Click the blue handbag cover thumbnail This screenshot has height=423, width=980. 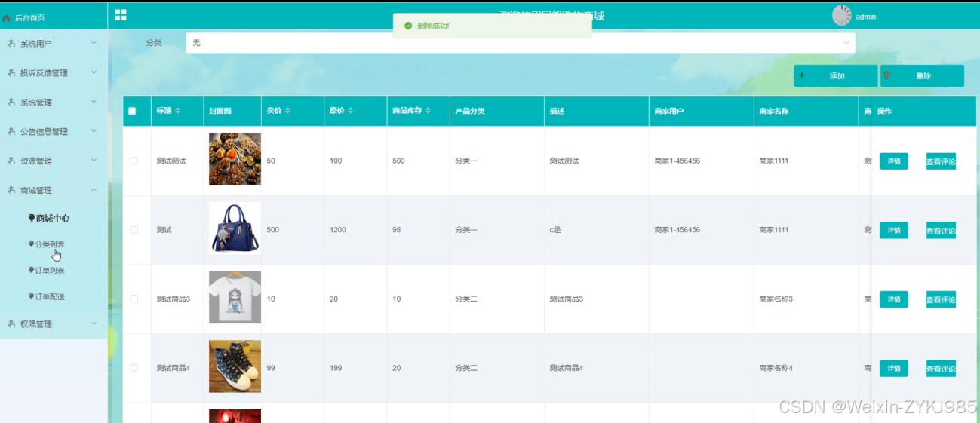235,228
